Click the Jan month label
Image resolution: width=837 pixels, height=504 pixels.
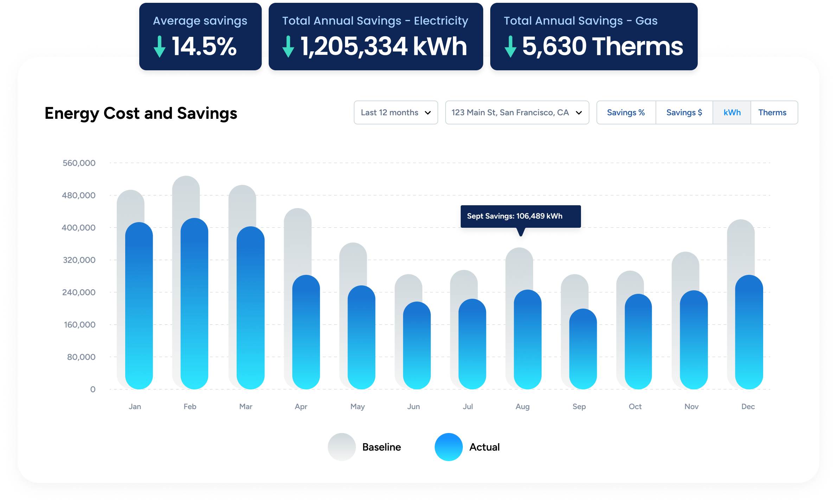[x=135, y=407]
